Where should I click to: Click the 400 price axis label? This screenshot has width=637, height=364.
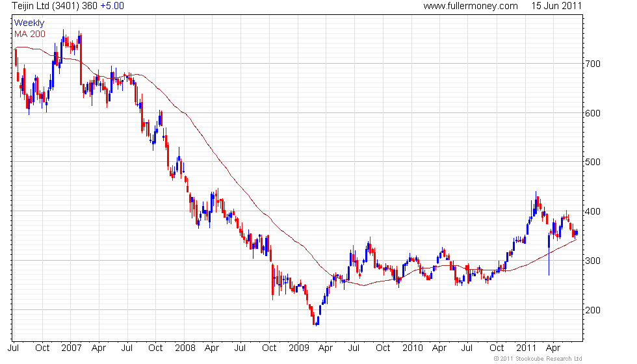coord(593,212)
